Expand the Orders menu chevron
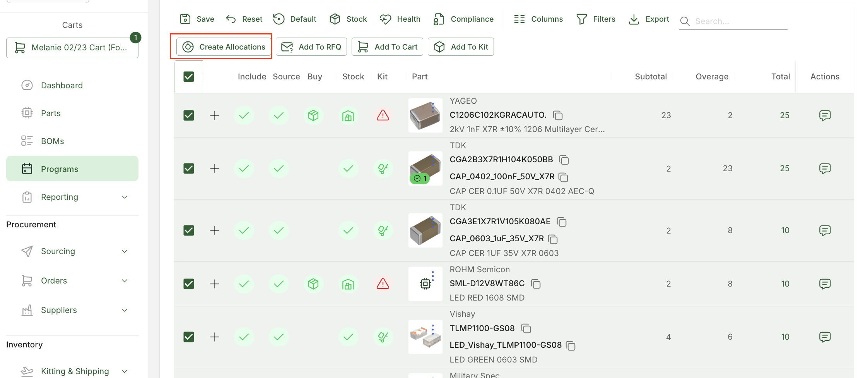This screenshot has height=378, width=868. (125, 281)
